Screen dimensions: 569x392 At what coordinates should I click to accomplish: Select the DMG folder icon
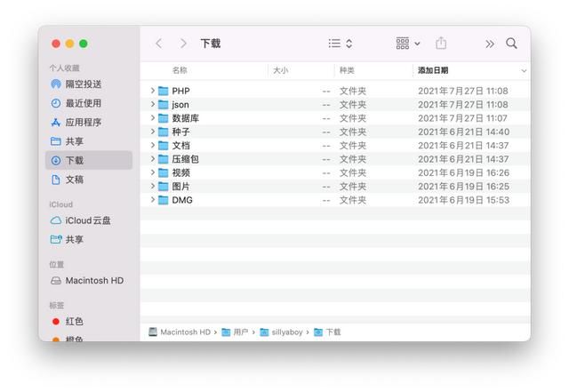click(x=164, y=200)
